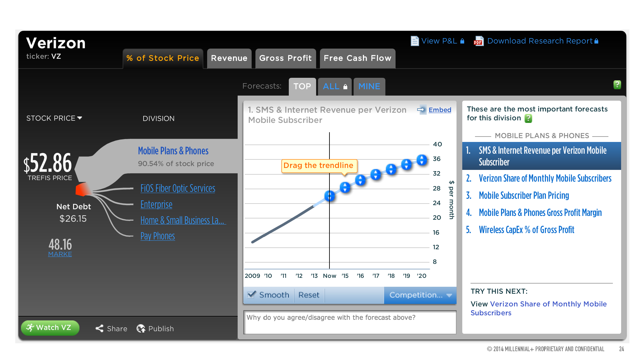Click the Publish globe icon

(141, 328)
